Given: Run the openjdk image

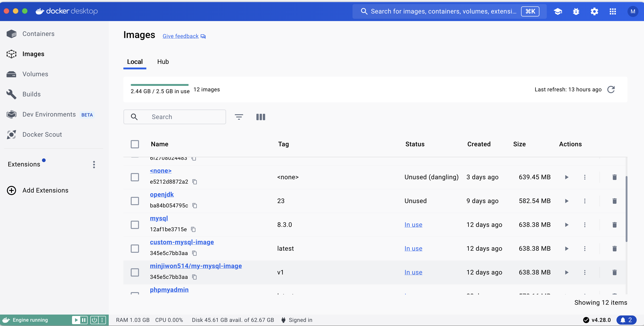Looking at the screenshot, I should (566, 201).
